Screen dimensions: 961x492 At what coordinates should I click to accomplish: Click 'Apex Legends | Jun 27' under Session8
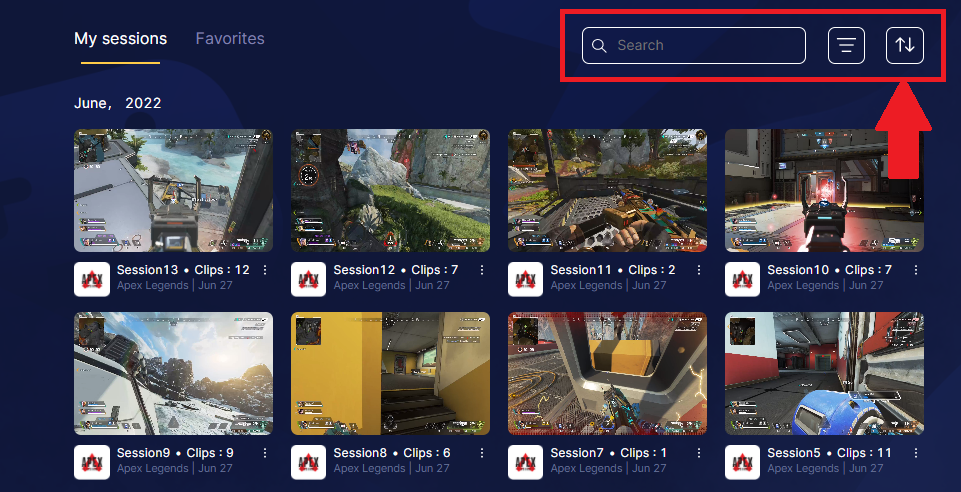coord(392,469)
